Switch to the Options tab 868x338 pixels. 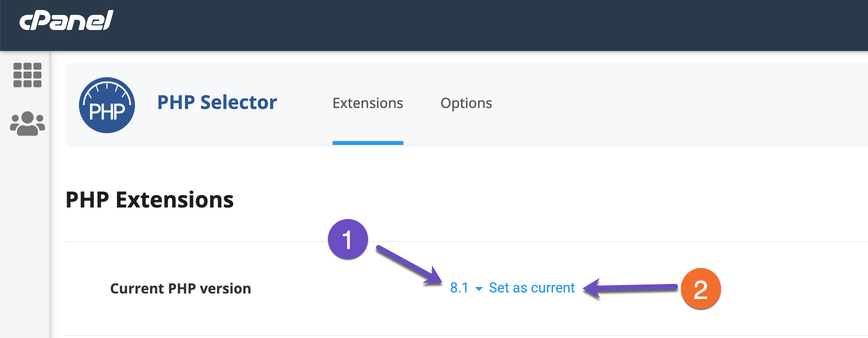466,103
